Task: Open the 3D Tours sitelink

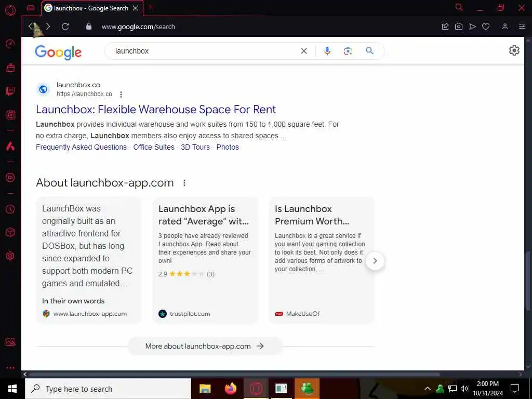Action: coord(195,147)
